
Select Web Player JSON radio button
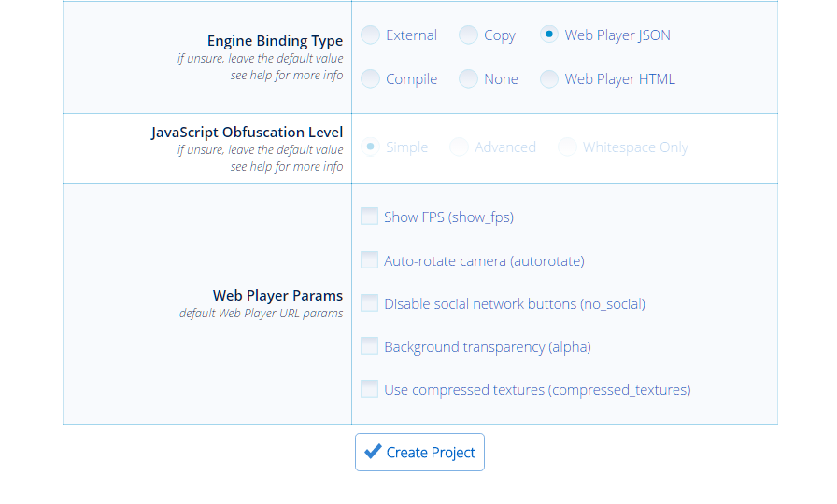click(549, 35)
